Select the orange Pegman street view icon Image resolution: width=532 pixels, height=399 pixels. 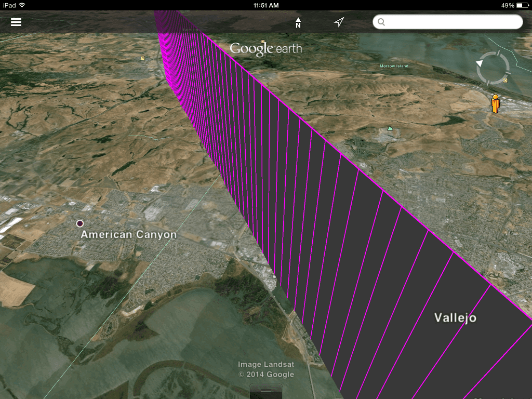[495, 103]
